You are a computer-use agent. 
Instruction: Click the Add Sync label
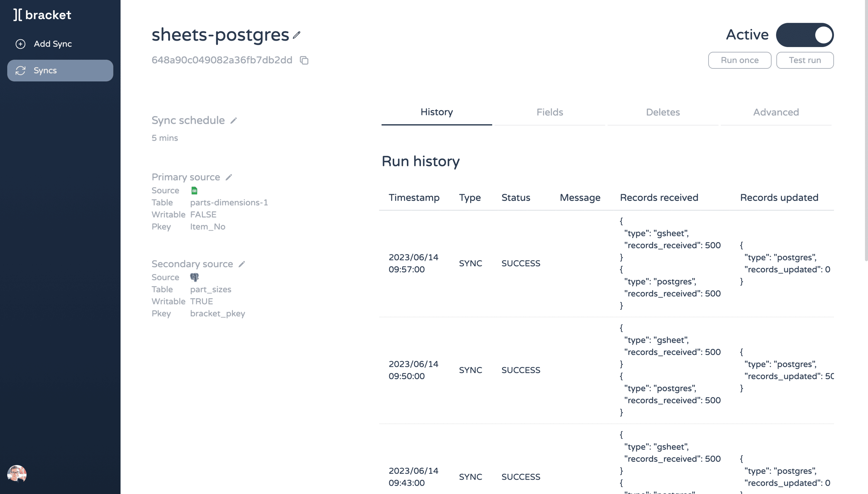(53, 44)
